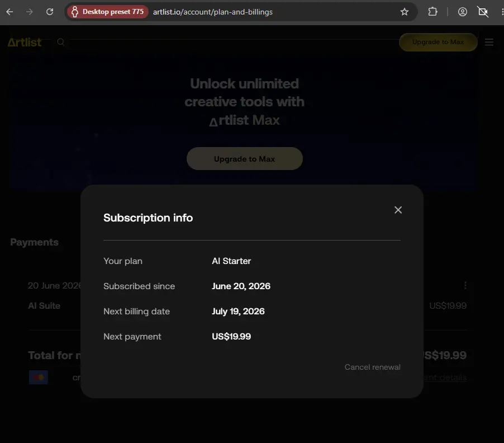This screenshot has width=504, height=443.
Task: Click the Next billing date label
Action: (x=136, y=311)
